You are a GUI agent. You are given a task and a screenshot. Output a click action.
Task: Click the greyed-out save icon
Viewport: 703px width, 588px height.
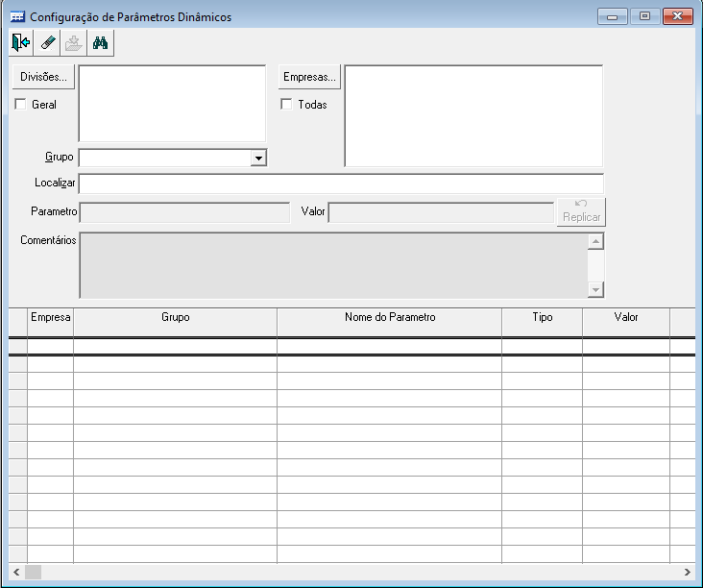74,43
